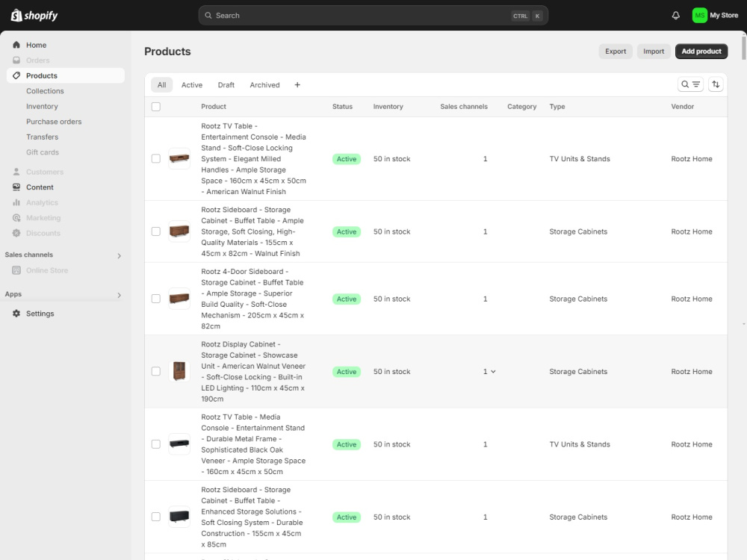Click TV Units & Stands for Black Oak TV Table
Image resolution: width=747 pixels, height=560 pixels.
pyautogui.click(x=580, y=444)
